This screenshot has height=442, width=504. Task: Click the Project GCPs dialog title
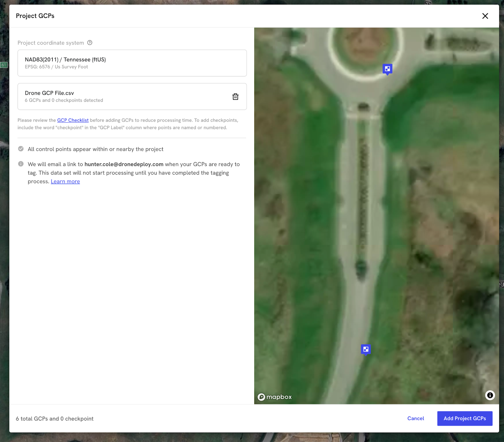click(x=35, y=16)
